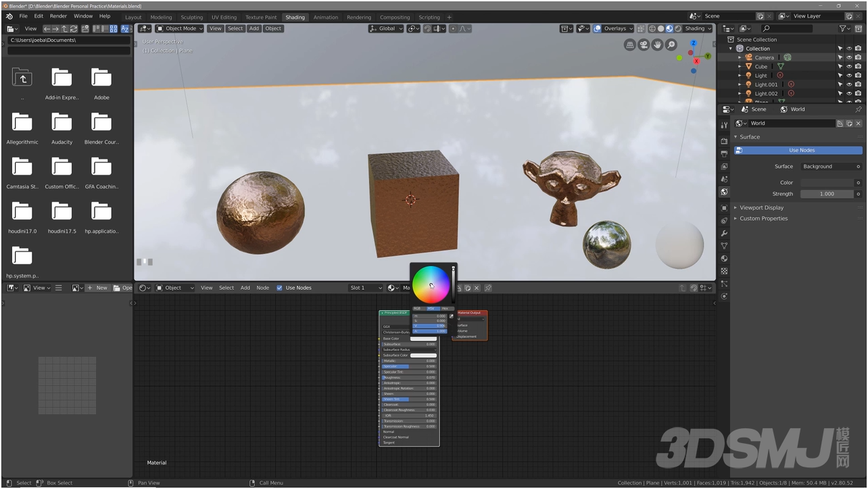Viewport: 868px width, 489px height.
Task: Click the file browser back arrow
Action: (x=47, y=29)
